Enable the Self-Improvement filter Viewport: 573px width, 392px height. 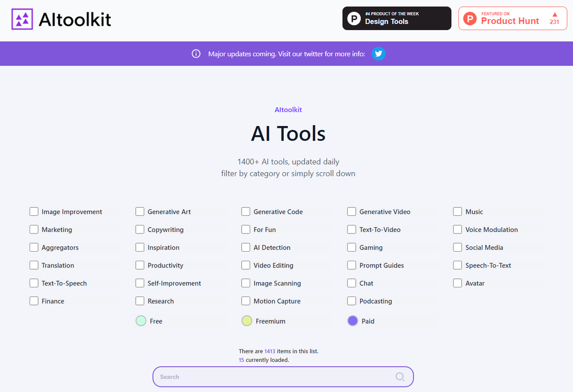tap(140, 283)
